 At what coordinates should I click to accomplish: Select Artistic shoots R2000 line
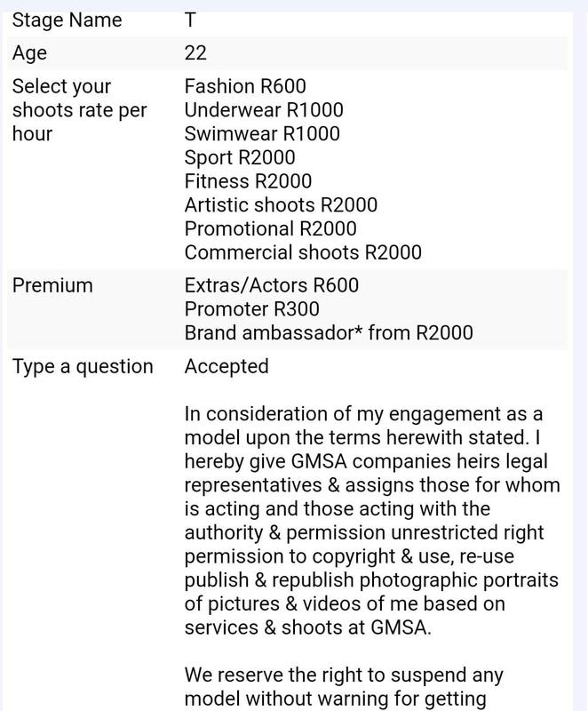[x=281, y=205]
